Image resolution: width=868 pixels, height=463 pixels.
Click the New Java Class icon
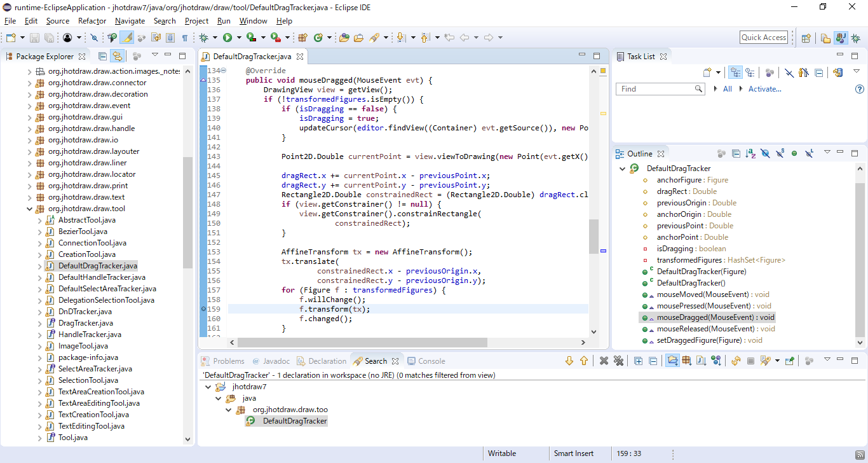click(318, 38)
